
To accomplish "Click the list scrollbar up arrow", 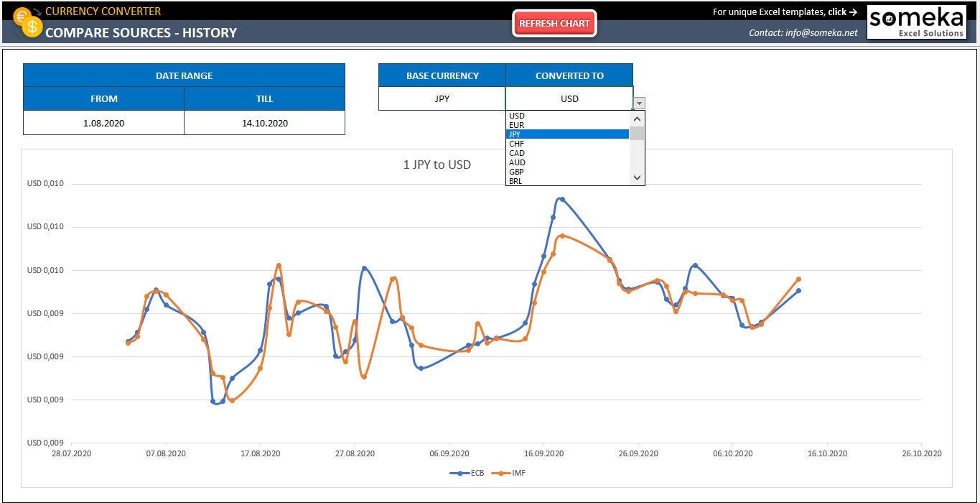I will 637,119.
